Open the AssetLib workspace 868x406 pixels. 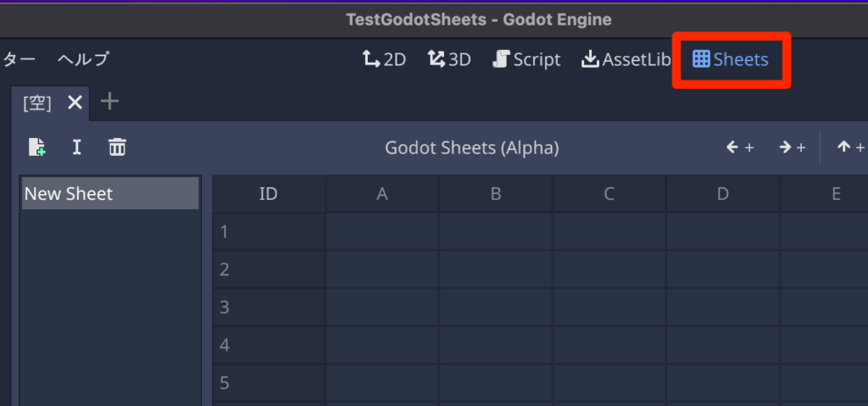[x=626, y=59]
